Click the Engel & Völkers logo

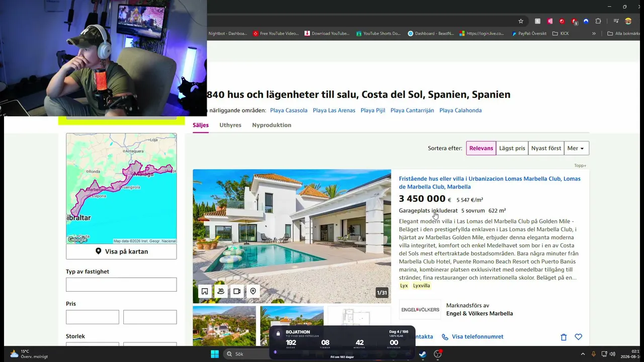420,310
